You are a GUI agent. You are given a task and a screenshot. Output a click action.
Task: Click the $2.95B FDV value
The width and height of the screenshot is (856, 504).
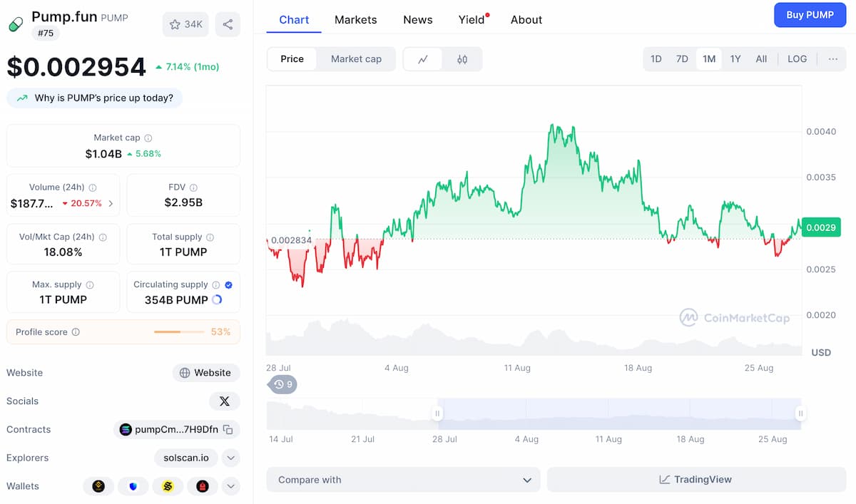click(x=183, y=202)
